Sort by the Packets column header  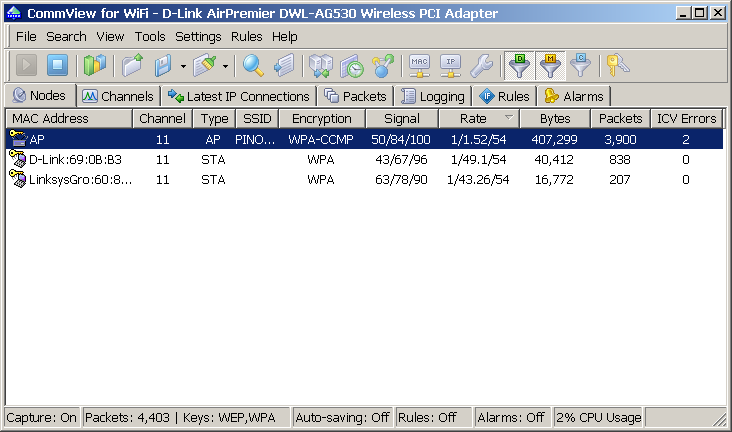(x=621, y=119)
